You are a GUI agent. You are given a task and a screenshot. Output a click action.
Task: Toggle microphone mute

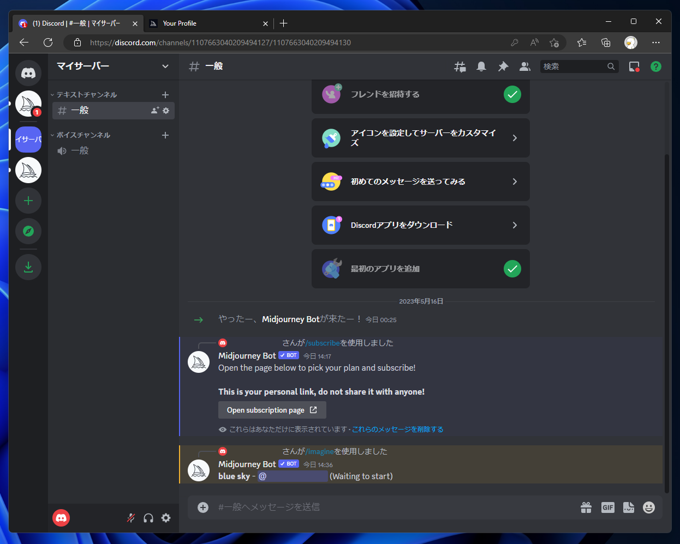131,518
